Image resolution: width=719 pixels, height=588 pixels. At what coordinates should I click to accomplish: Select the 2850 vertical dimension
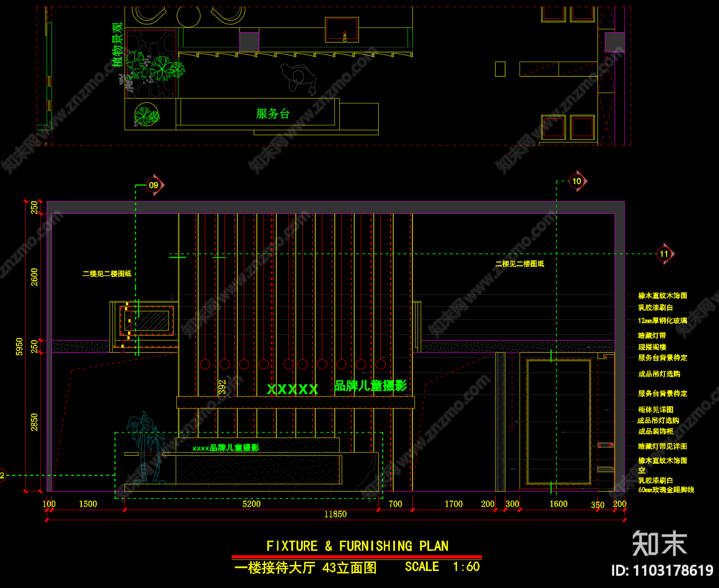[34, 422]
